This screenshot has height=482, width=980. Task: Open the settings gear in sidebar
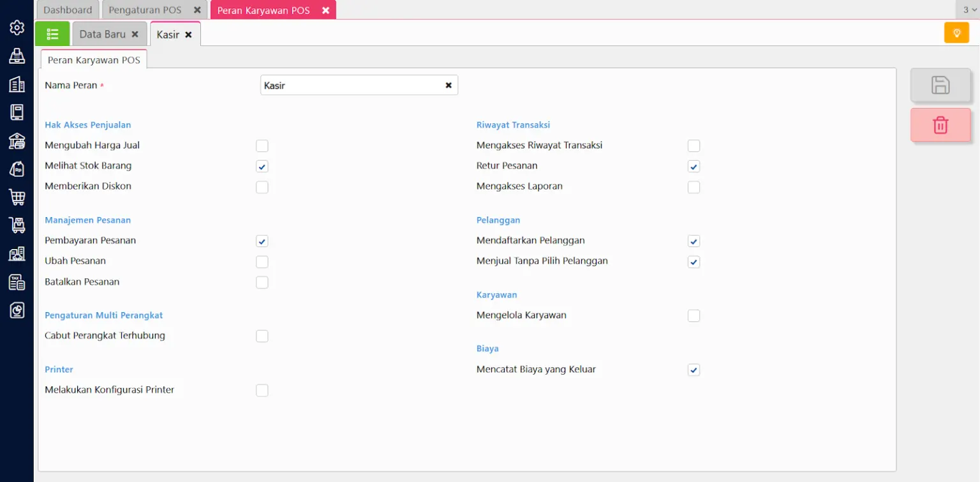pyautogui.click(x=17, y=27)
